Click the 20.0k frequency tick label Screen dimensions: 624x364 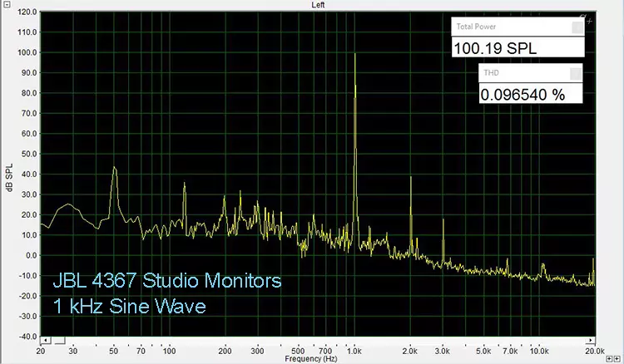pyautogui.click(x=595, y=352)
